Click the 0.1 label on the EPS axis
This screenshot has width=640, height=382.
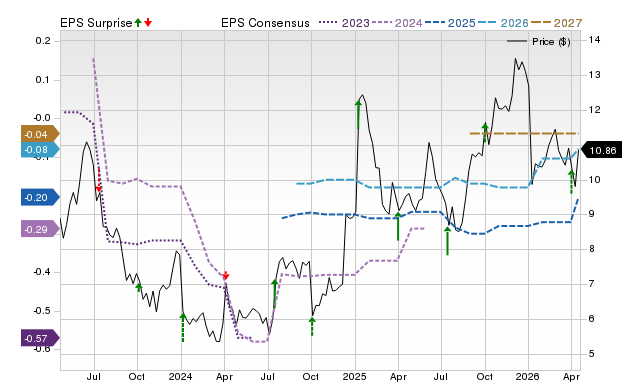click(43, 80)
